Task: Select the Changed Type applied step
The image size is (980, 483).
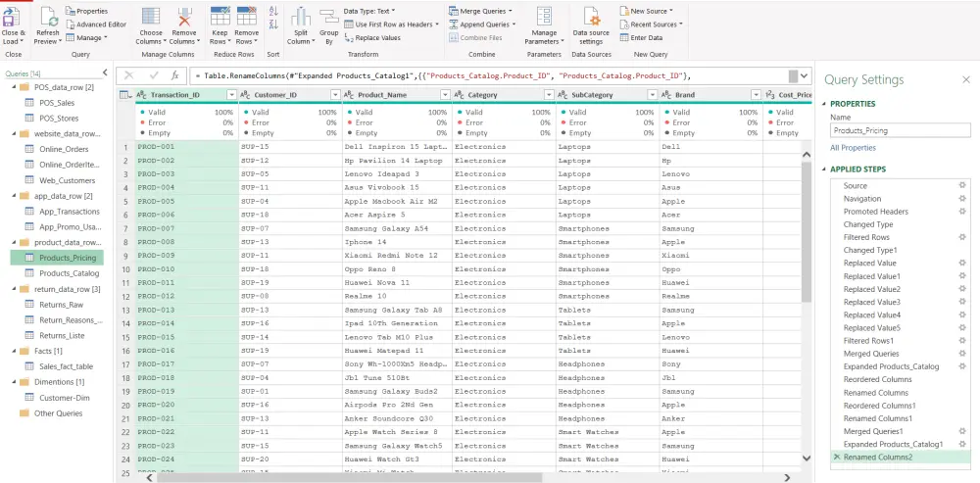Action: tap(868, 224)
